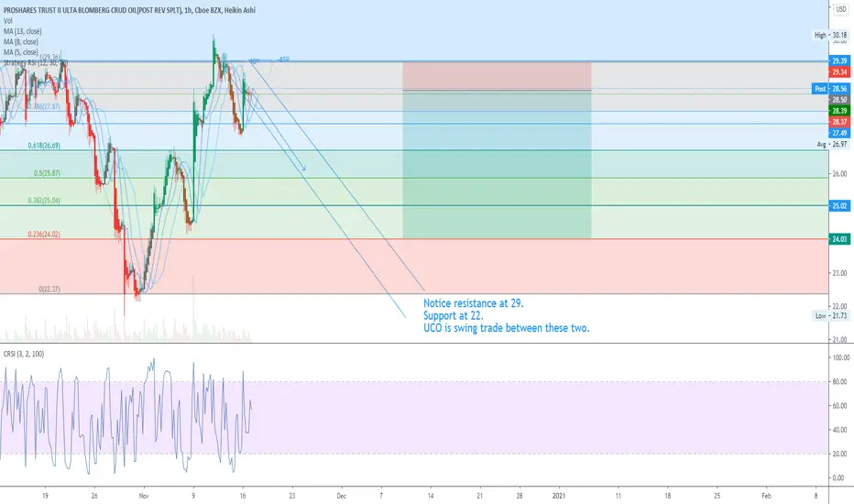Click the blue 29.39 price axis label
The image size is (854, 504).
(x=839, y=60)
